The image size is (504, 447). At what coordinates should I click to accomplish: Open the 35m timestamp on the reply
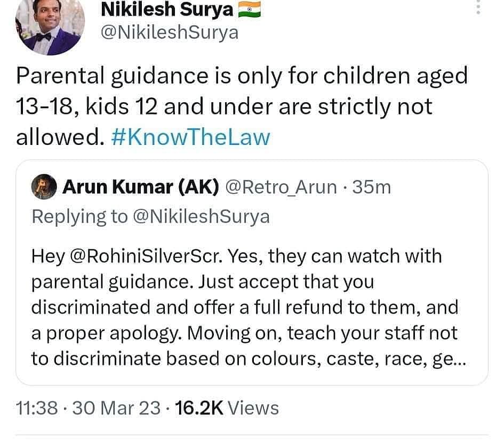[x=372, y=186]
